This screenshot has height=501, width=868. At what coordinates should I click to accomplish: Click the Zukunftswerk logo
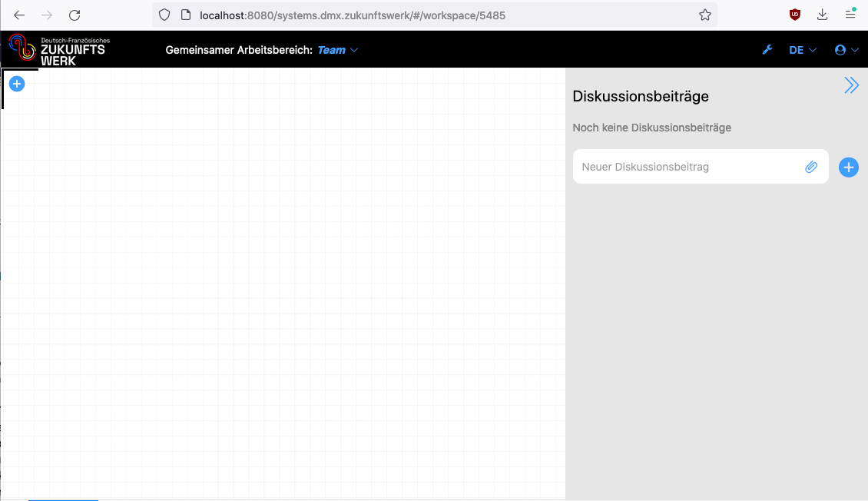[x=58, y=50]
